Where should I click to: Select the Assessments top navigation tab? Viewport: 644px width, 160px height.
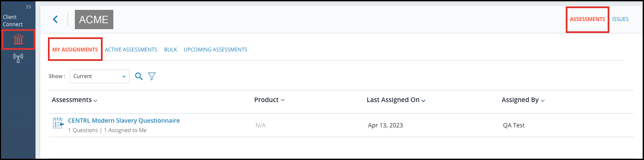tap(588, 19)
